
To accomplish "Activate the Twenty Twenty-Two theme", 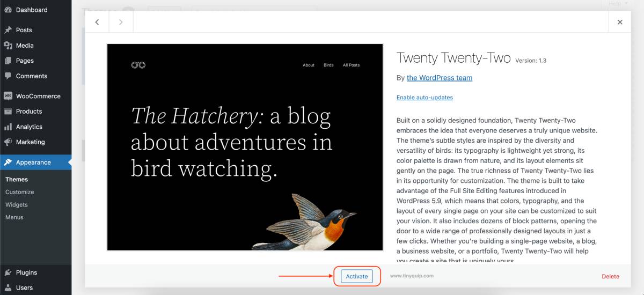I will [x=357, y=276].
